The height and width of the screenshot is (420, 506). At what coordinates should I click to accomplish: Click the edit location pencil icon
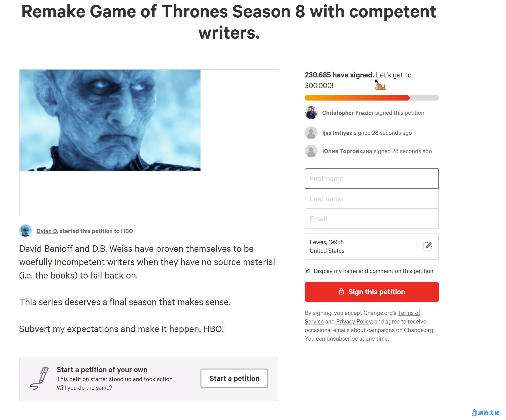point(427,246)
